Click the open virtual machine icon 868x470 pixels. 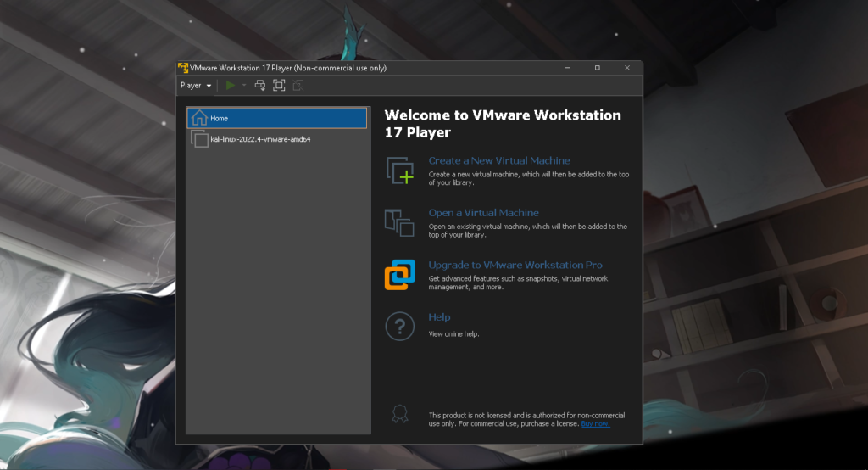click(x=399, y=223)
